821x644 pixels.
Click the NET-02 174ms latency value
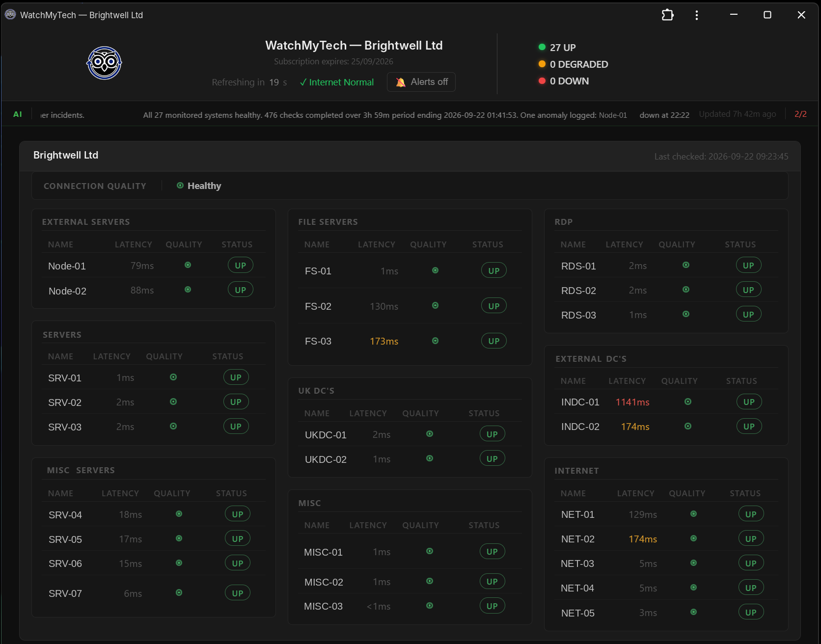pyautogui.click(x=643, y=539)
